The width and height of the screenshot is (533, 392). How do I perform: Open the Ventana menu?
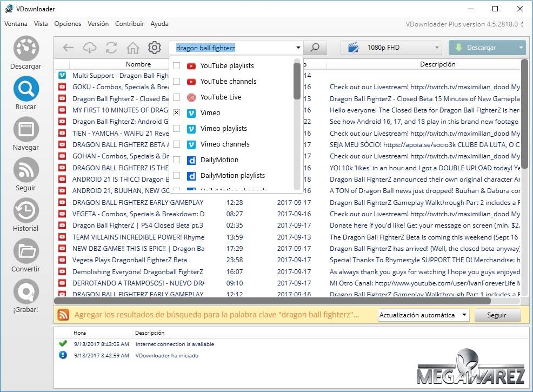pos(16,24)
